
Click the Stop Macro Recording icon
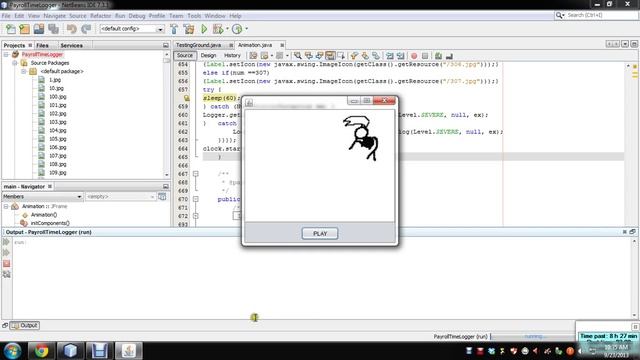(x=425, y=56)
